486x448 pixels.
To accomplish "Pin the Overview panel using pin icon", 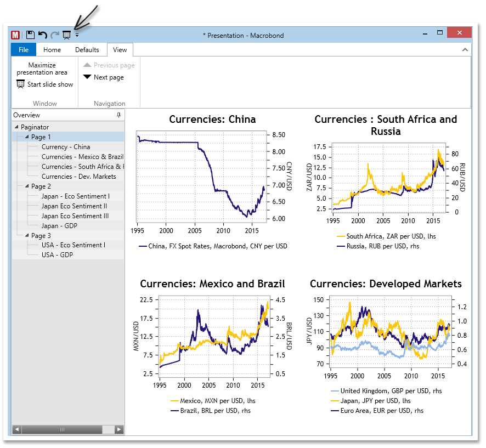I will point(118,115).
